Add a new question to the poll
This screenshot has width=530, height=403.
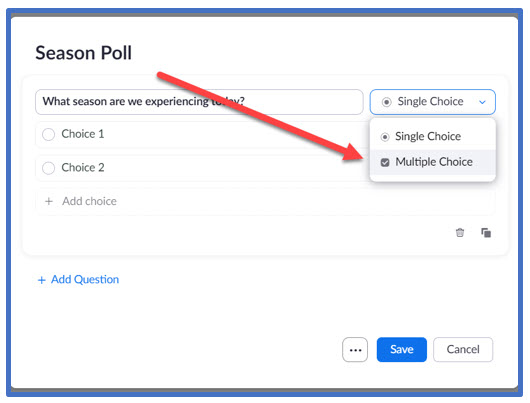78,280
